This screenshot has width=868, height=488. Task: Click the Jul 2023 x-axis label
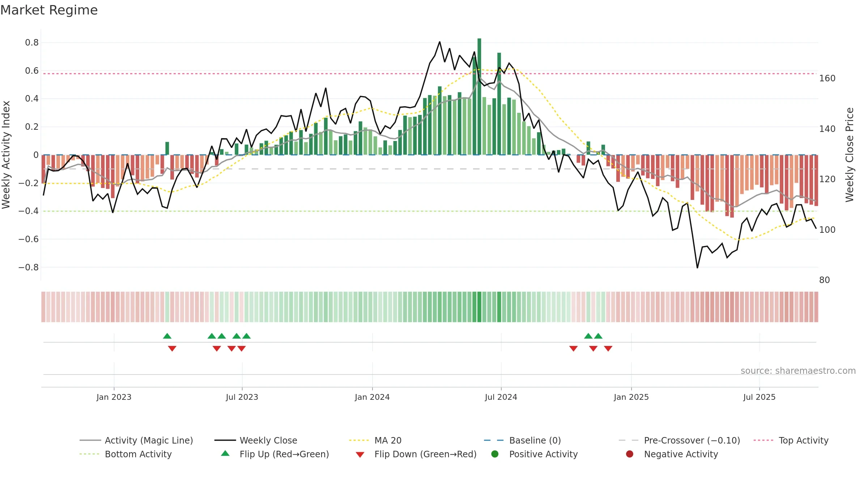coord(242,397)
